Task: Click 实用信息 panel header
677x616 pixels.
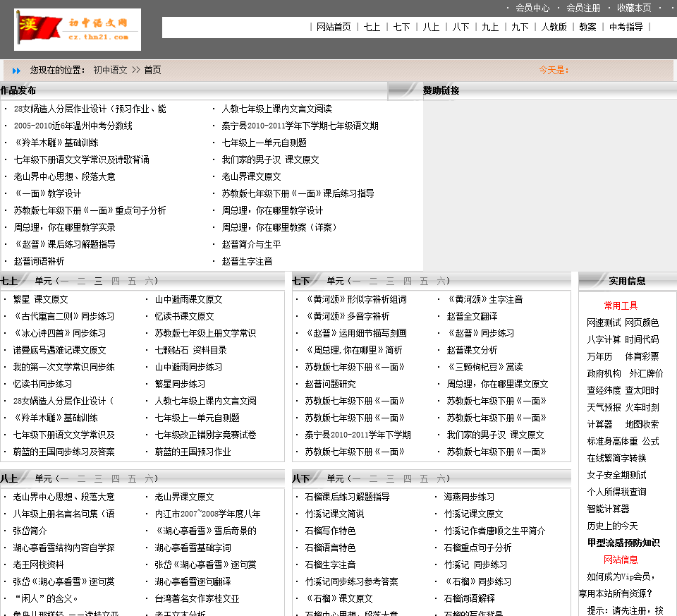Action: [627, 282]
